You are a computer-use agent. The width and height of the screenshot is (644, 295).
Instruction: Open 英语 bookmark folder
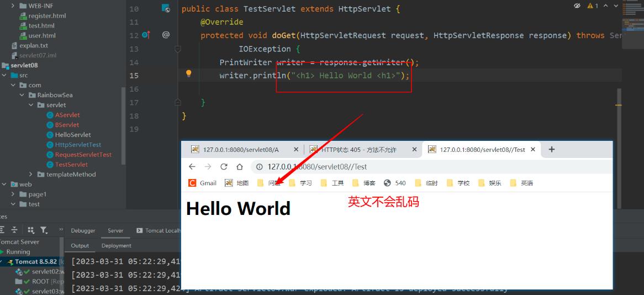coord(521,183)
